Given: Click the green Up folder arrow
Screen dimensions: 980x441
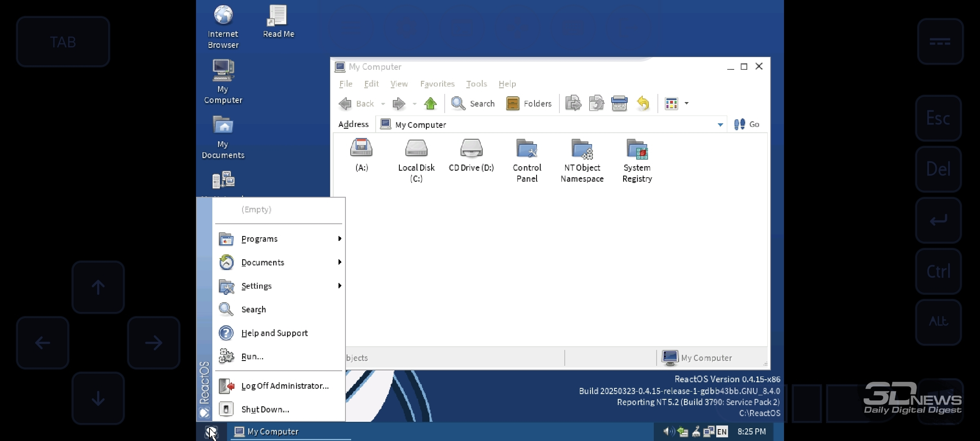Looking at the screenshot, I should 430,104.
